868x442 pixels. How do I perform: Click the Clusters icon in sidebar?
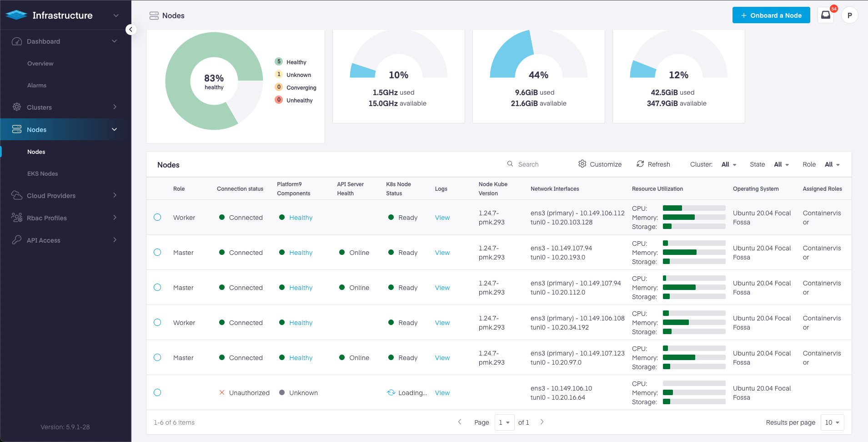17,107
